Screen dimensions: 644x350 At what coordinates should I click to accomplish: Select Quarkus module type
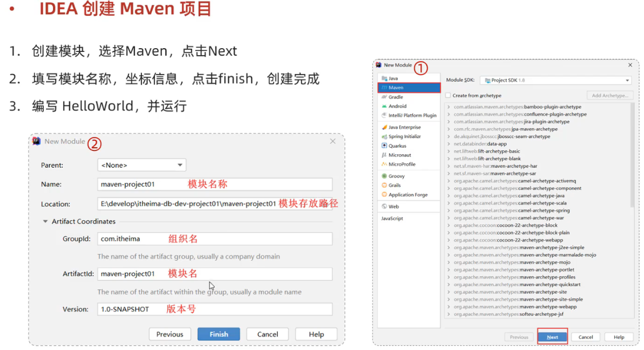(409, 146)
